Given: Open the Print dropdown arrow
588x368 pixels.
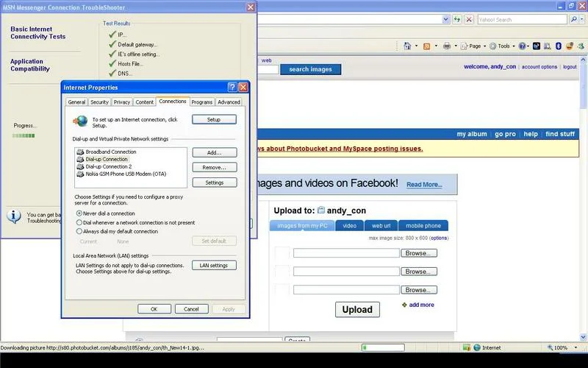Looking at the screenshot, I should [456, 46].
